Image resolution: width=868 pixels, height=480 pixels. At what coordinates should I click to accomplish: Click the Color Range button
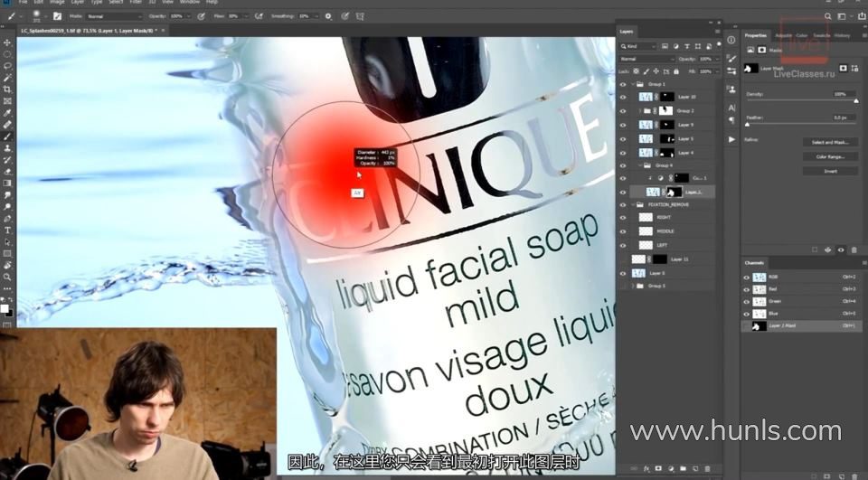click(x=830, y=156)
